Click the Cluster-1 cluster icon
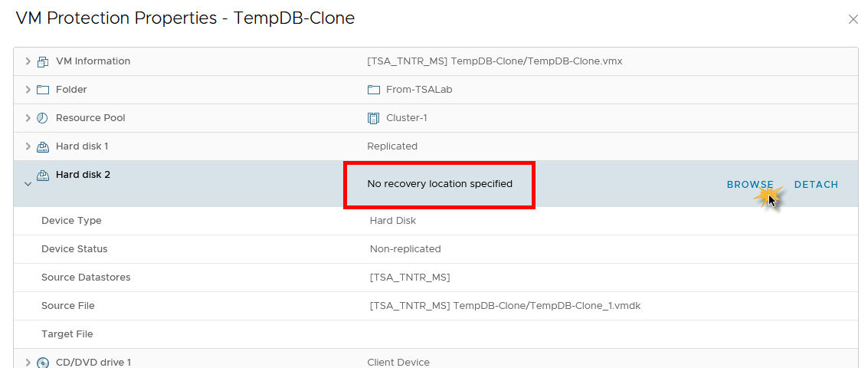This screenshot has height=368, width=868. point(373,118)
